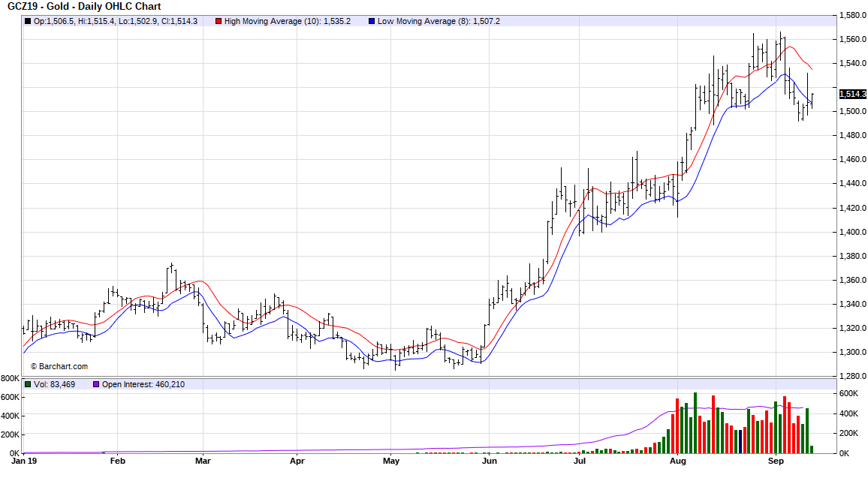This screenshot has width=868, height=484.
Task: Click the Sep label on the date axis
Action: pos(776,461)
